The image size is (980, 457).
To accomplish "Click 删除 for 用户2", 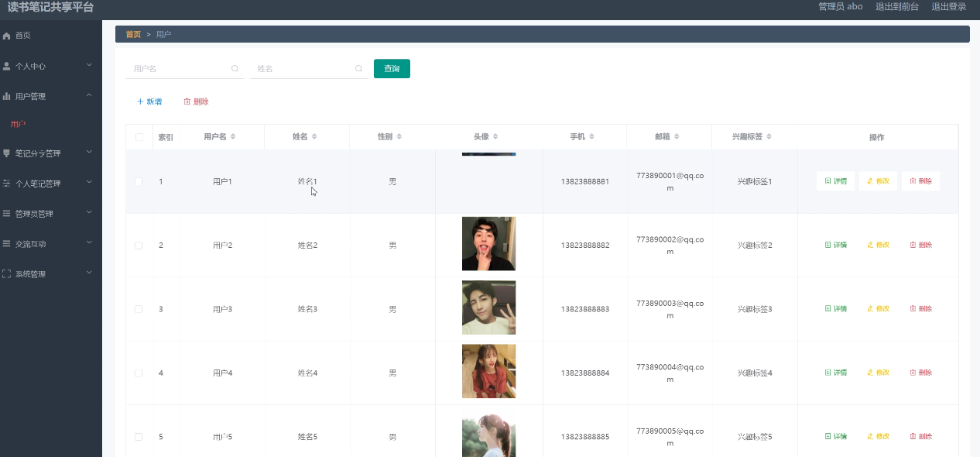I will [x=920, y=245].
